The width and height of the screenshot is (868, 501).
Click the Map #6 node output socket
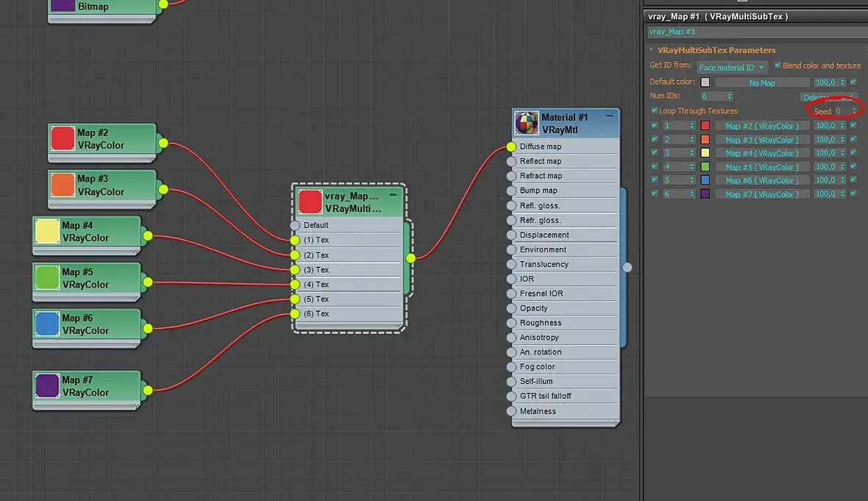coord(148,328)
